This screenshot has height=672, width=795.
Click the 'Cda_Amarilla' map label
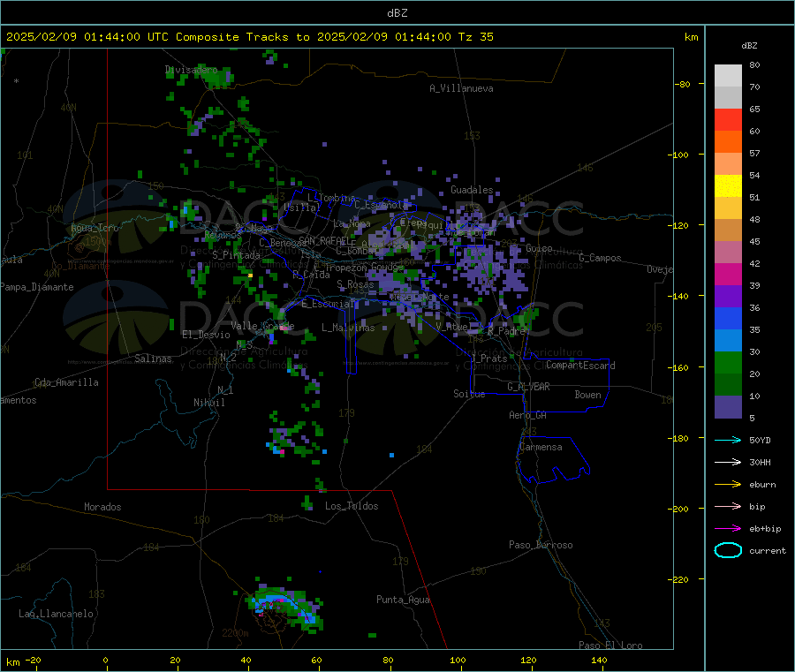pos(66,382)
